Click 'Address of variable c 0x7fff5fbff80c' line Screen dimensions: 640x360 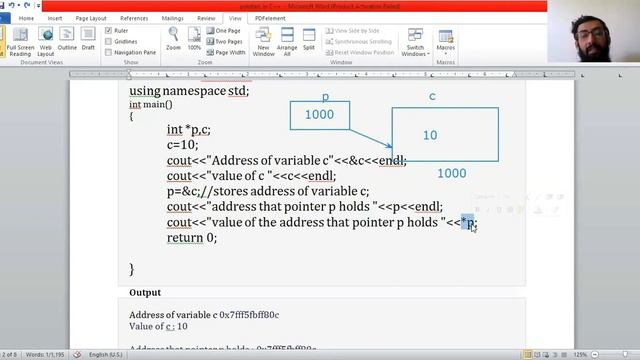point(204,315)
